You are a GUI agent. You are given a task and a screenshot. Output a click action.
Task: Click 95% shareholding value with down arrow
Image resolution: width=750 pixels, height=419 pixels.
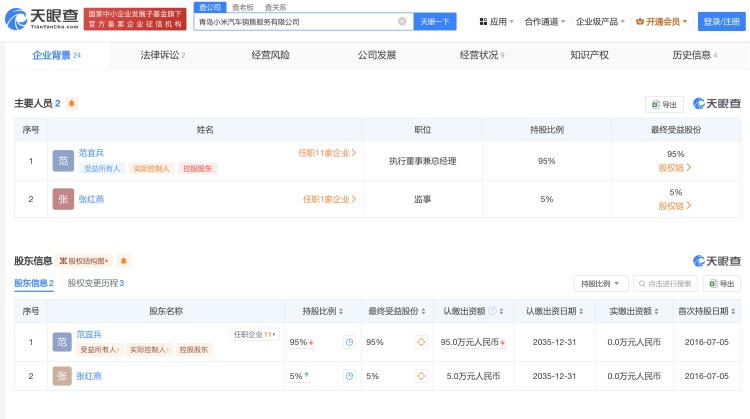point(302,342)
